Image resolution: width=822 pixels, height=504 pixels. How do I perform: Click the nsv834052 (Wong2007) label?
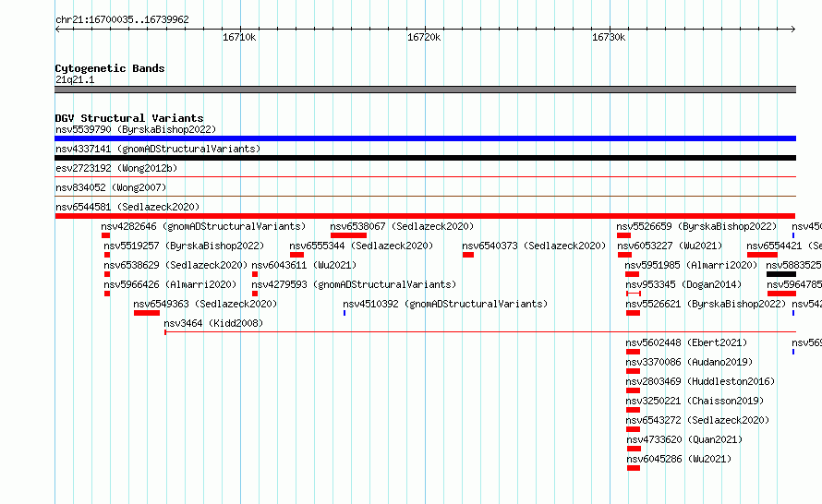pos(111,187)
